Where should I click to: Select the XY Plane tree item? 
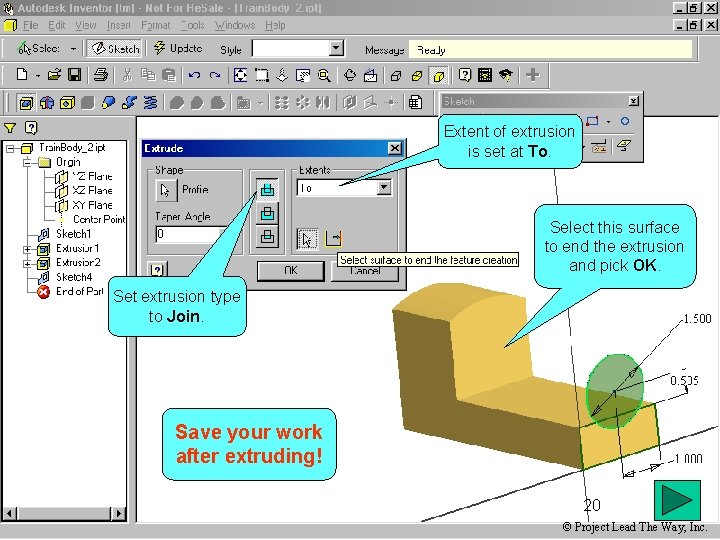(x=92, y=205)
